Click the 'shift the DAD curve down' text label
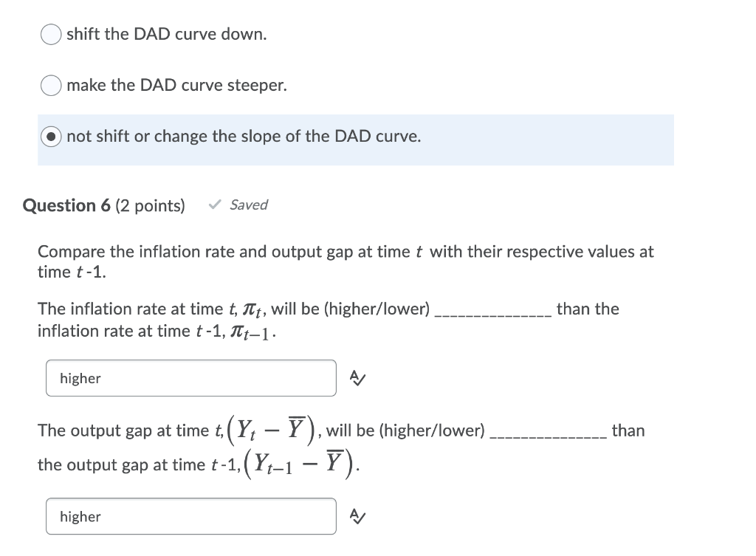 (166, 34)
